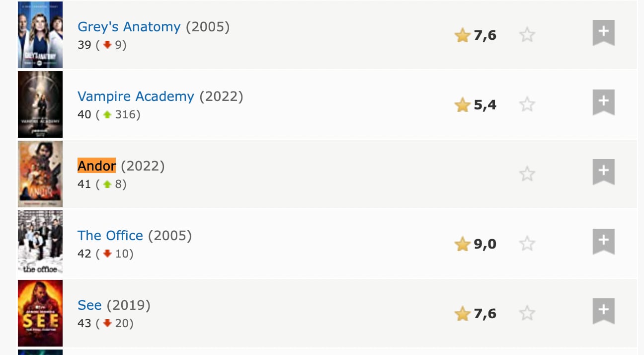Viewport: 644px width, 355px height.
Task: Click the 9,0 rating value of The Office
Action: click(484, 244)
